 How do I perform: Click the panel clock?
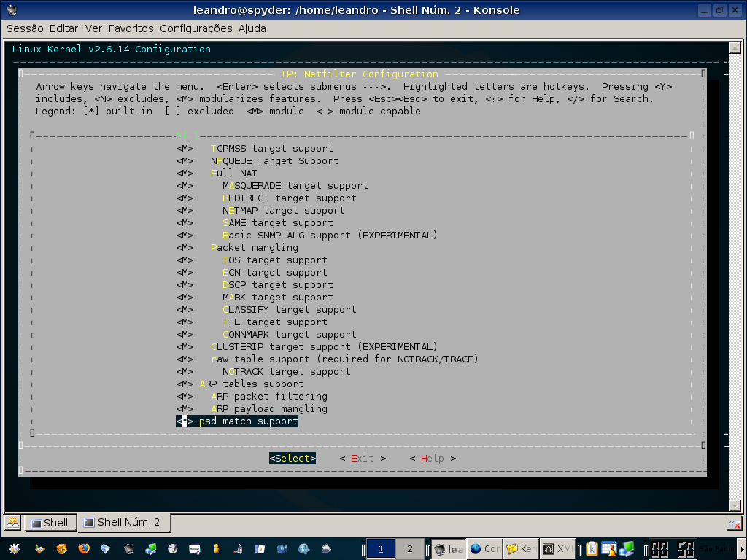(x=673, y=549)
